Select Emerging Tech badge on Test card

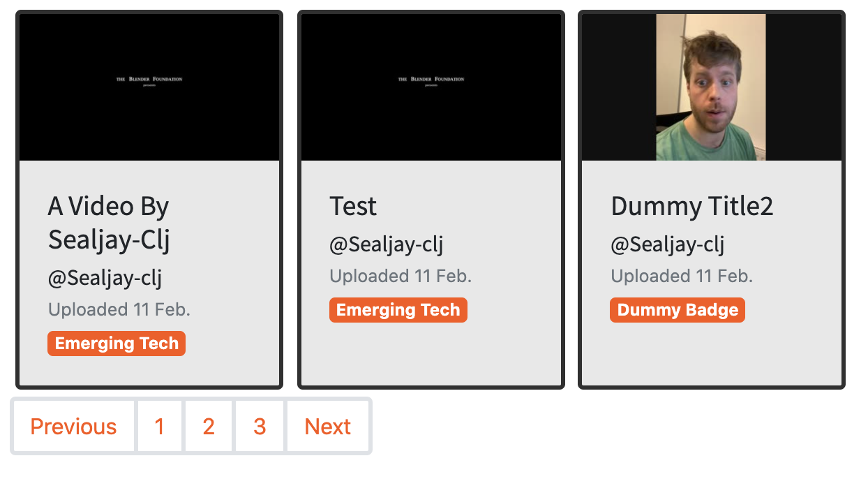[398, 310]
